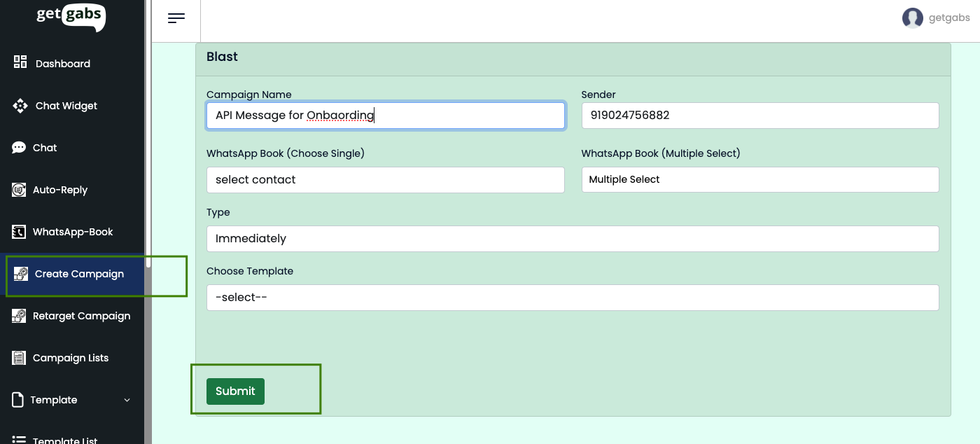Click the Submit button
This screenshot has width=980, height=444.
pos(235,391)
